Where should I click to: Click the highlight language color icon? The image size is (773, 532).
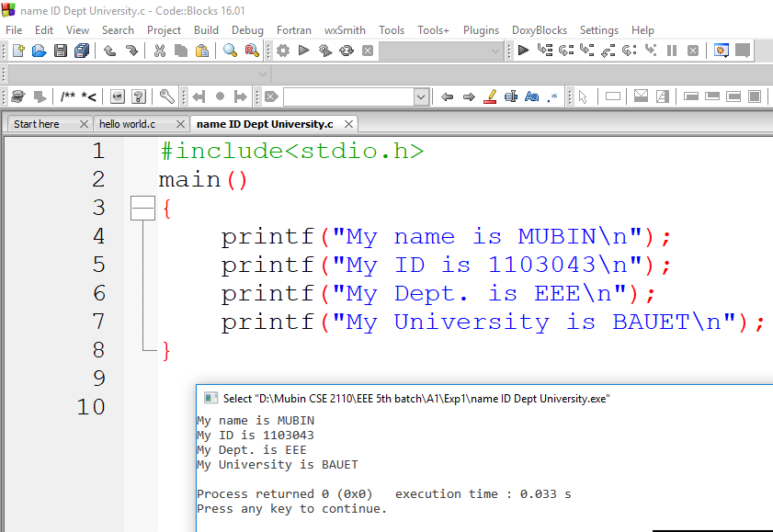(490, 95)
